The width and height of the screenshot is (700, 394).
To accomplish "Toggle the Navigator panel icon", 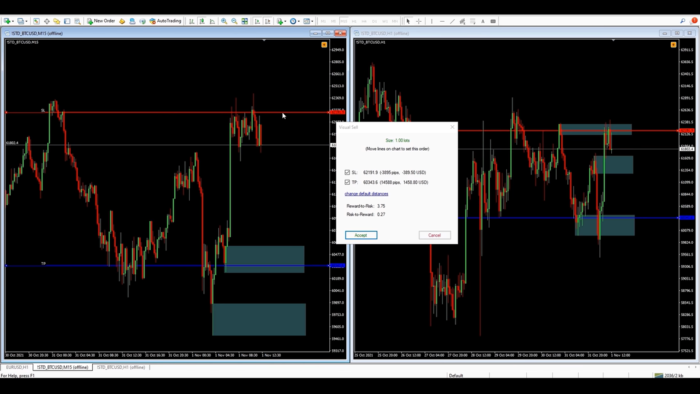I will 57,21.
